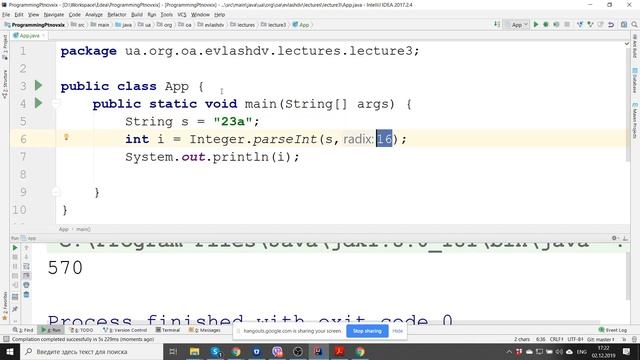640x360 pixels.
Task: Click the run gutter arrow on line 4
Action: click(39, 103)
